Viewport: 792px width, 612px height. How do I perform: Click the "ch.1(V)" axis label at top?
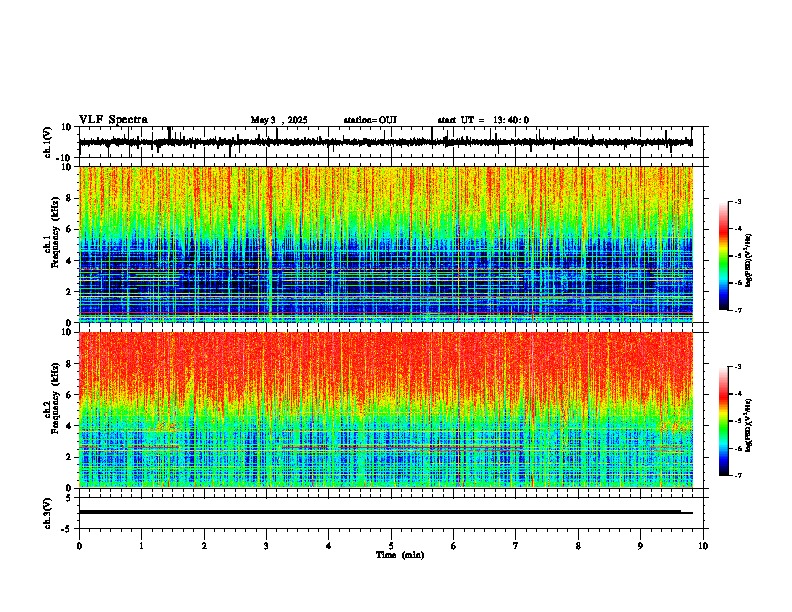pyautogui.click(x=48, y=142)
